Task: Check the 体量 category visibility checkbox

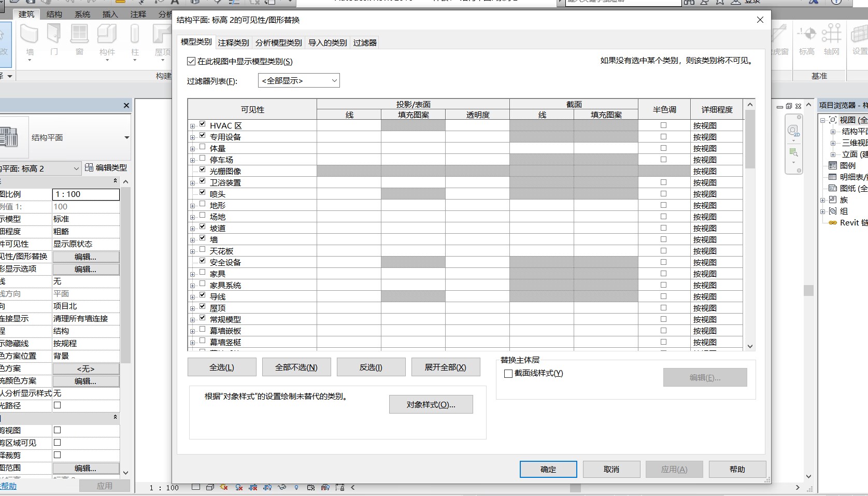Action: click(203, 148)
